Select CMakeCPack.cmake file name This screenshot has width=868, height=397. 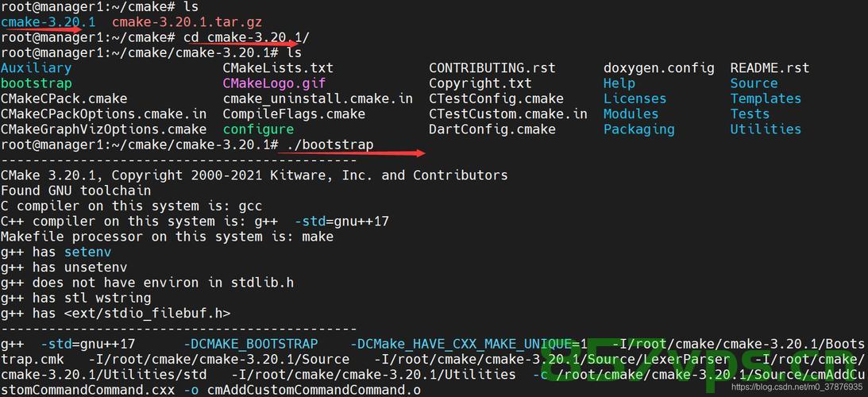(64, 98)
